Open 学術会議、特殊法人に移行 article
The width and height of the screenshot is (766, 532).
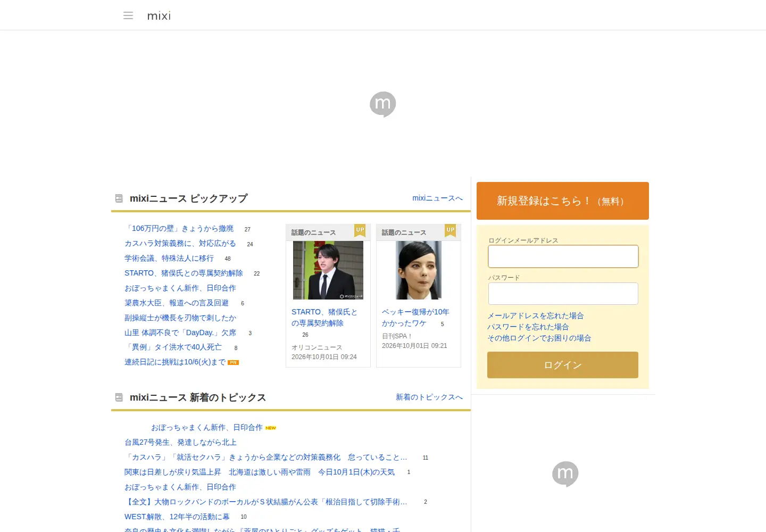tap(169, 258)
